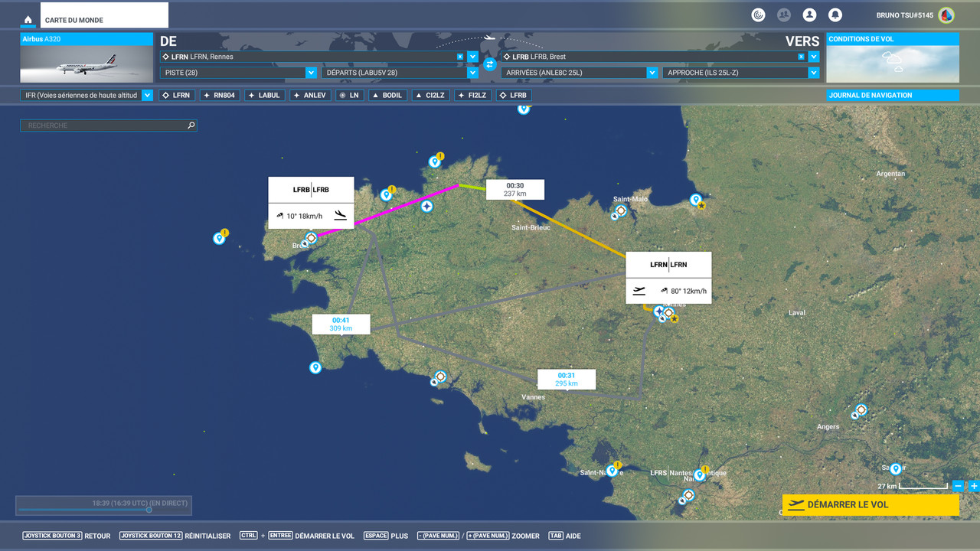Open the player profile icon

click(x=809, y=15)
